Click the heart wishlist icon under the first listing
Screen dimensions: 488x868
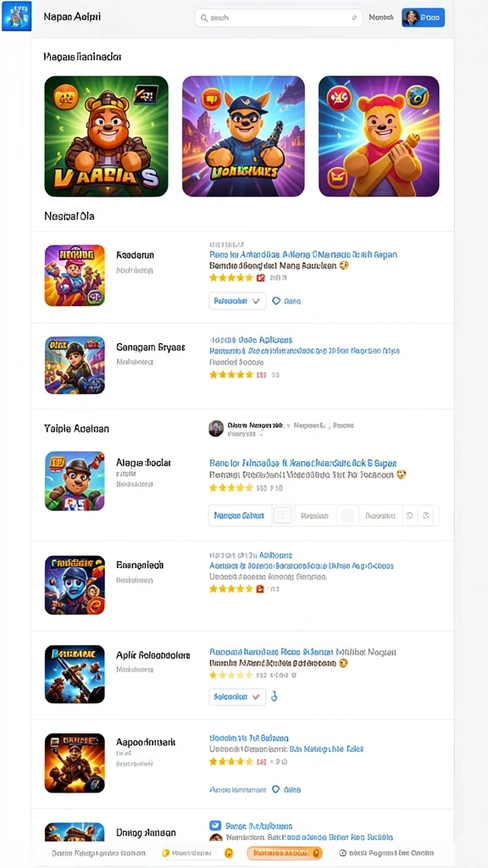pos(277,301)
